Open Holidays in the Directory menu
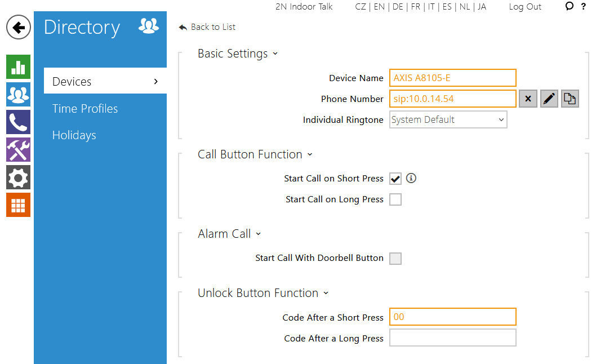Screen dimensions: 596x364 pos(74,135)
